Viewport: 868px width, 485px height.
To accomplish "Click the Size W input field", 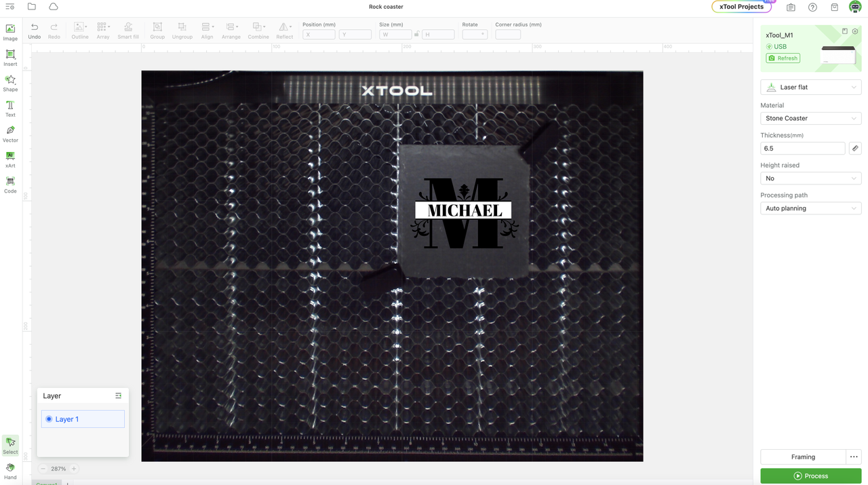I will pyautogui.click(x=395, y=35).
